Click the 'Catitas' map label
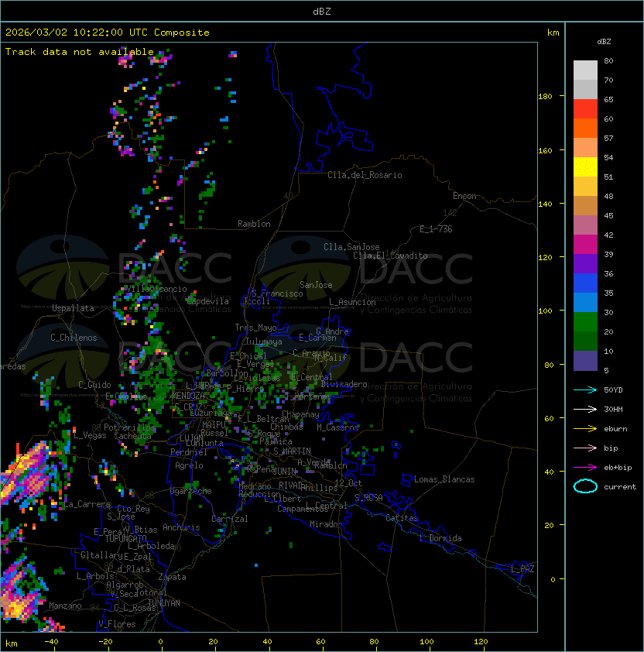Screen dimensions: 644x652 coord(402,518)
